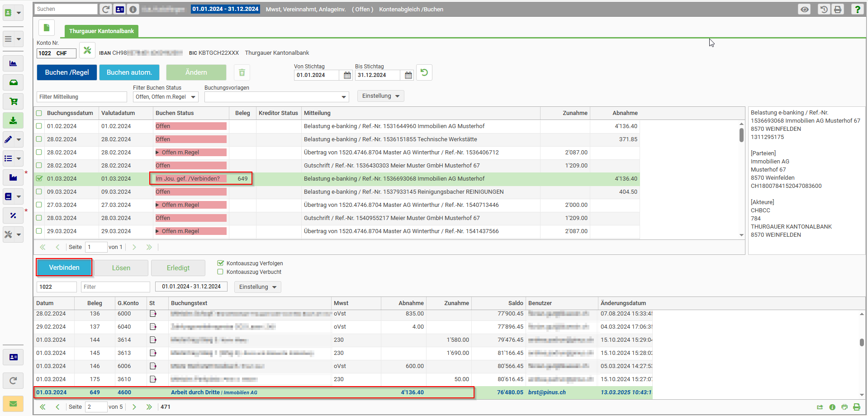Click the print icon in top bar
The width and height of the screenshot is (868, 416).
coord(838,9)
